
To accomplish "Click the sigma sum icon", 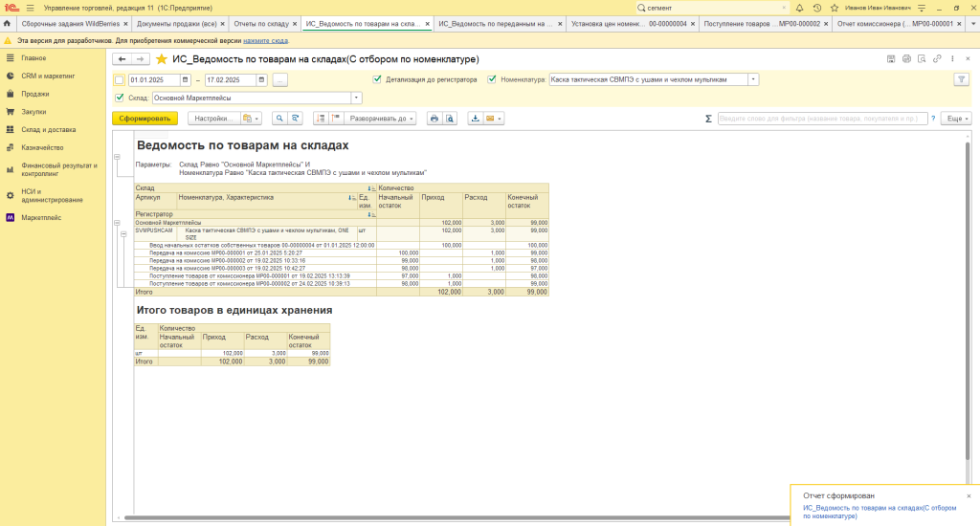I will [x=708, y=119].
